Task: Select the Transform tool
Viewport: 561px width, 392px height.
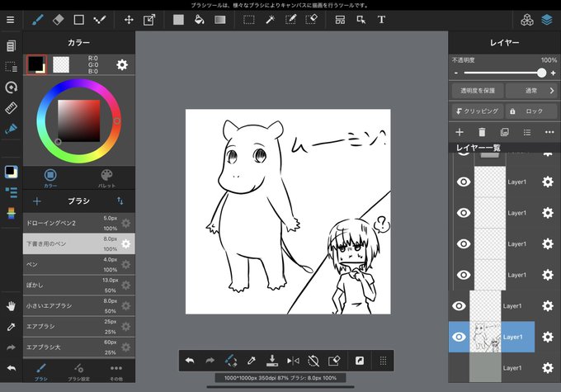Action: pyautogui.click(x=149, y=20)
